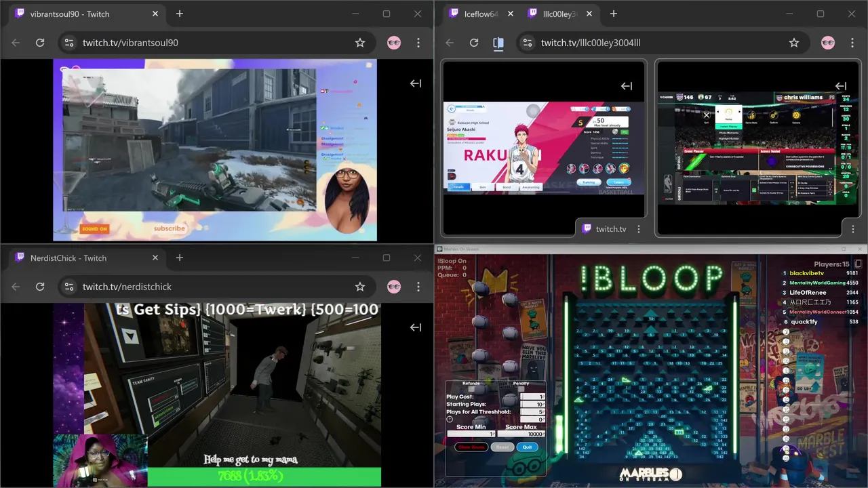The width and height of the screenshot is (868, 488).
Task: Close the NerdistChick - Twitch tab
Action: (x=155, y=258)
